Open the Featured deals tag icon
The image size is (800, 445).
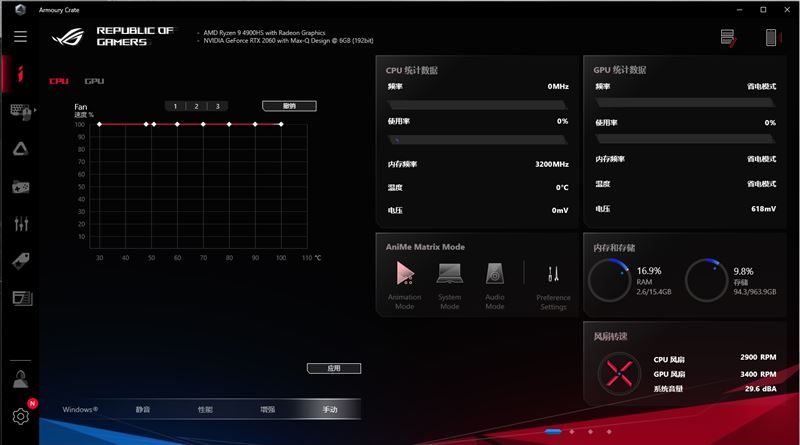pos(21,261)
